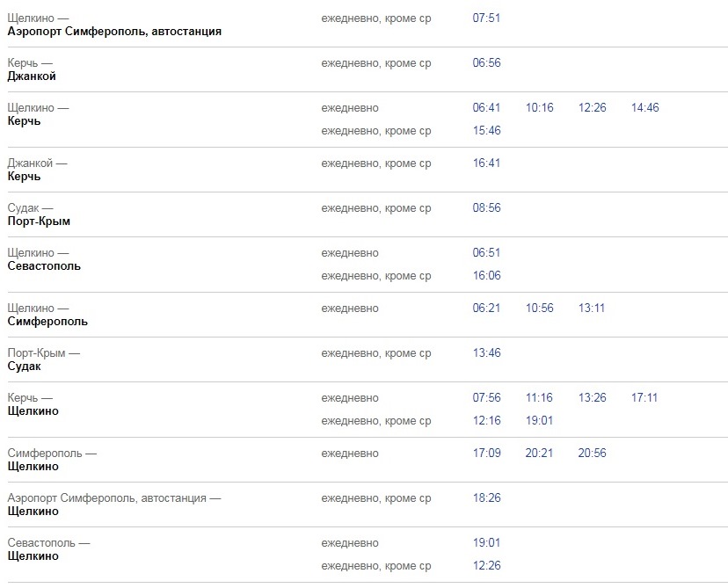728x588 pixels.
Task: Select 13:46 Порт-Крым — Судак departure
Action: pyautogui.click(x=486, y=353)
